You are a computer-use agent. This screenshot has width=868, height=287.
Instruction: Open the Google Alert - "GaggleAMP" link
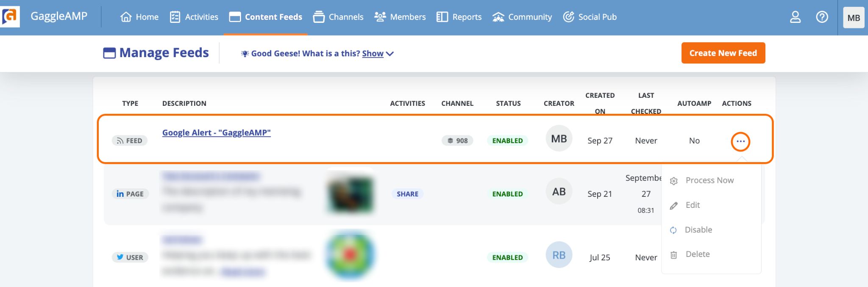pyautogui.click(x=216, y=132)
